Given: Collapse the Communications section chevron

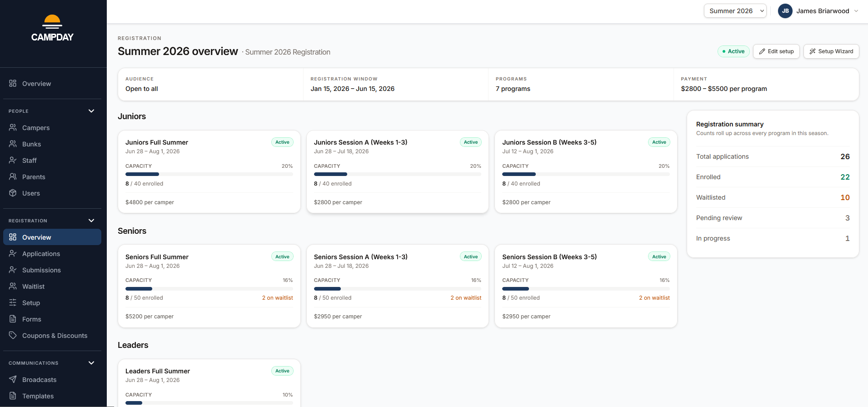Looking at the screenshot, I should (91, 363).
